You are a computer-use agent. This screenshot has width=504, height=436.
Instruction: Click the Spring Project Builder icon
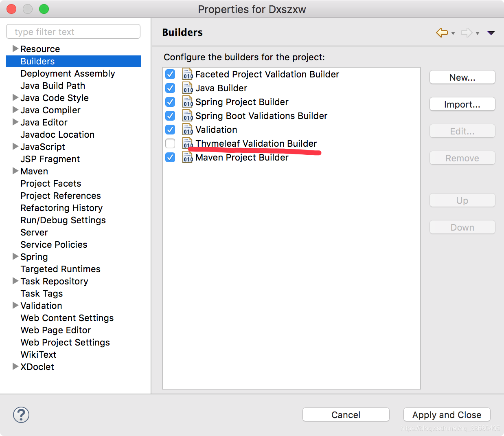187,101
